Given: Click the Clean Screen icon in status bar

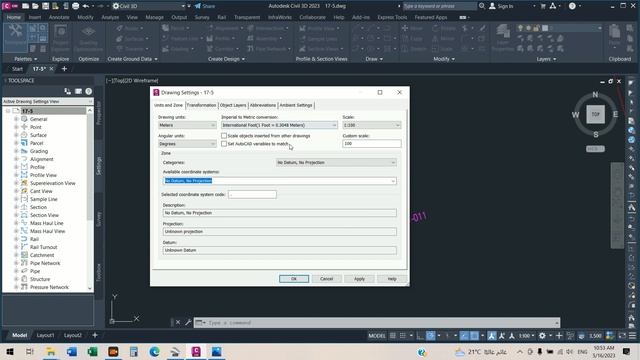Looking at the screenshot, I should click(622, 336).
